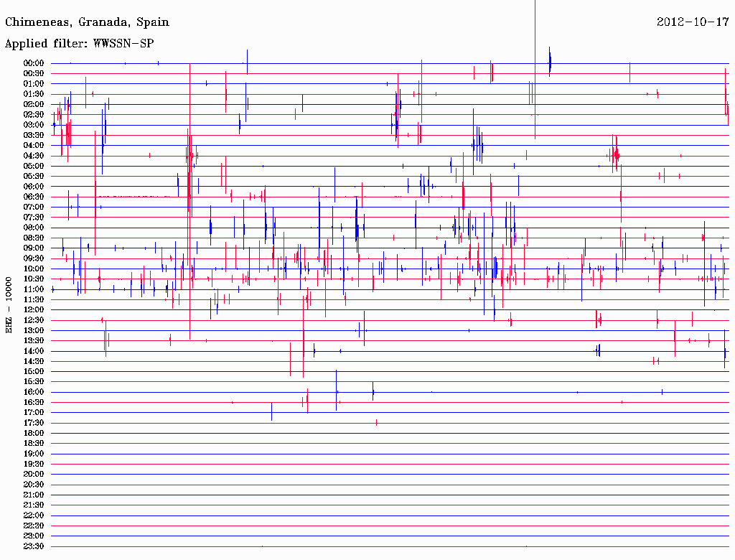Click the 20:00 time label
The height and width of the screenshot is (560, 735).
tap(34, 474)
